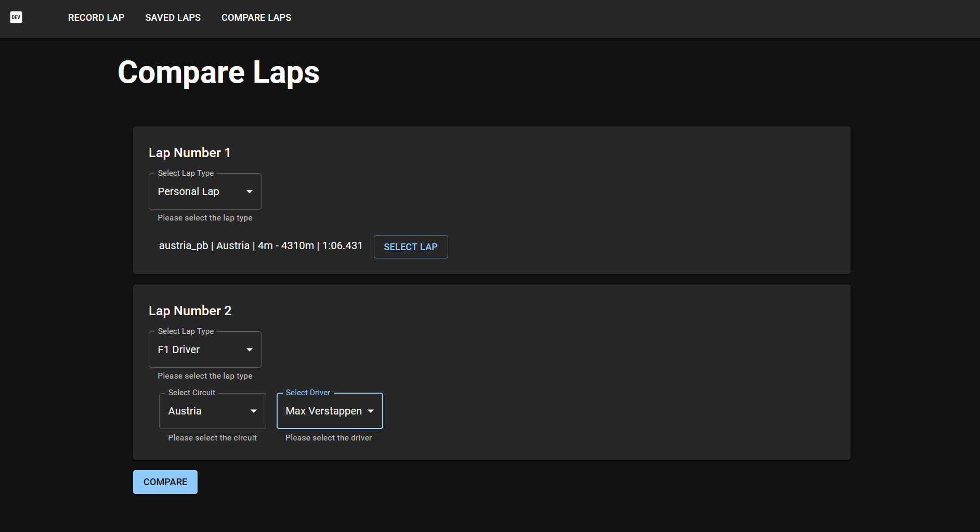Open the Select Lap Type selector for Lap 2
Screen dimensions: 980x532
pyautogui.click(x=204, y=349)
